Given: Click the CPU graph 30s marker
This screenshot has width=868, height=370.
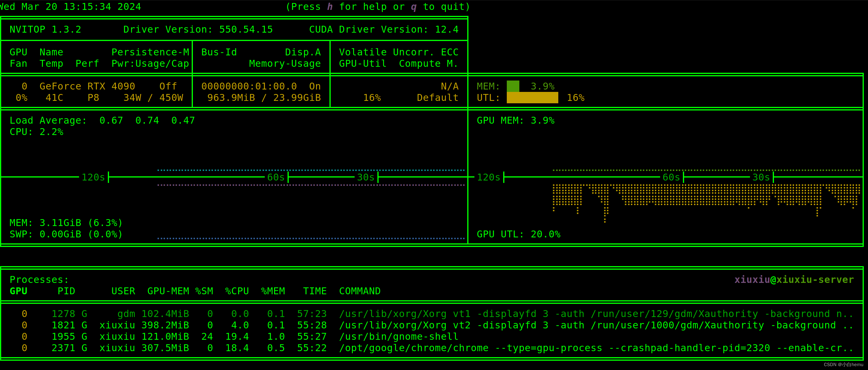Looking at the screenshot, I should (366, 177).
